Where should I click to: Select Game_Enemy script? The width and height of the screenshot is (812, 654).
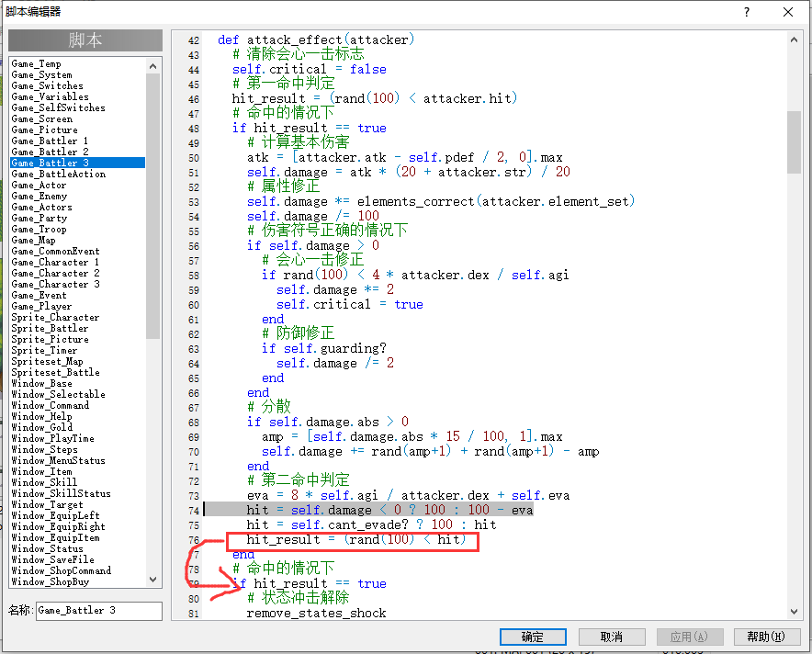[39, 197]
